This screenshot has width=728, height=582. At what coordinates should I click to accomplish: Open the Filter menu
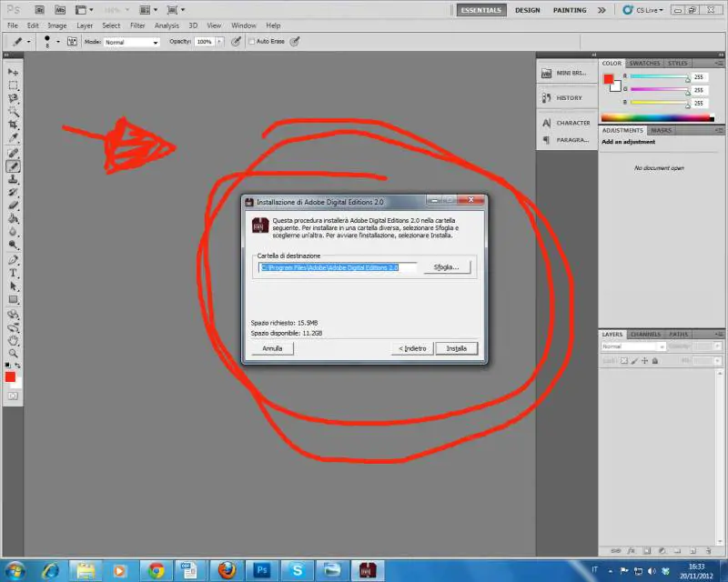click(x=137, y=25)
